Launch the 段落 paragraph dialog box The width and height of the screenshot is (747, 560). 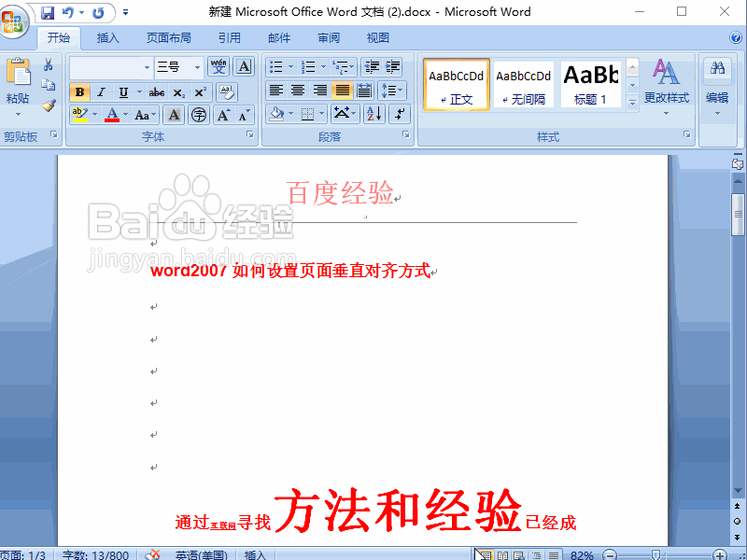coord(406,135)
